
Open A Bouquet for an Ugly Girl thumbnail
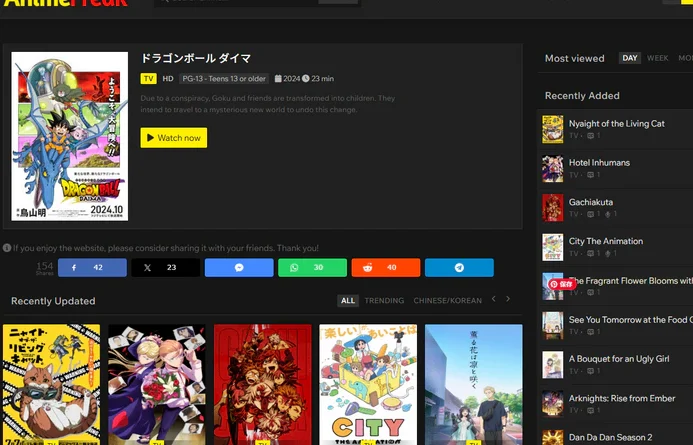552,365
